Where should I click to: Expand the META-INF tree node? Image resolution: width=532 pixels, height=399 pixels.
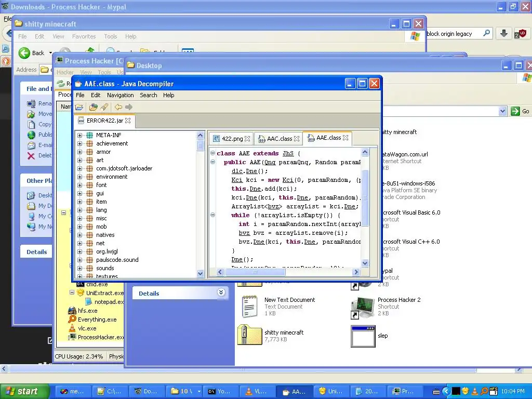(x=79, y=135)
